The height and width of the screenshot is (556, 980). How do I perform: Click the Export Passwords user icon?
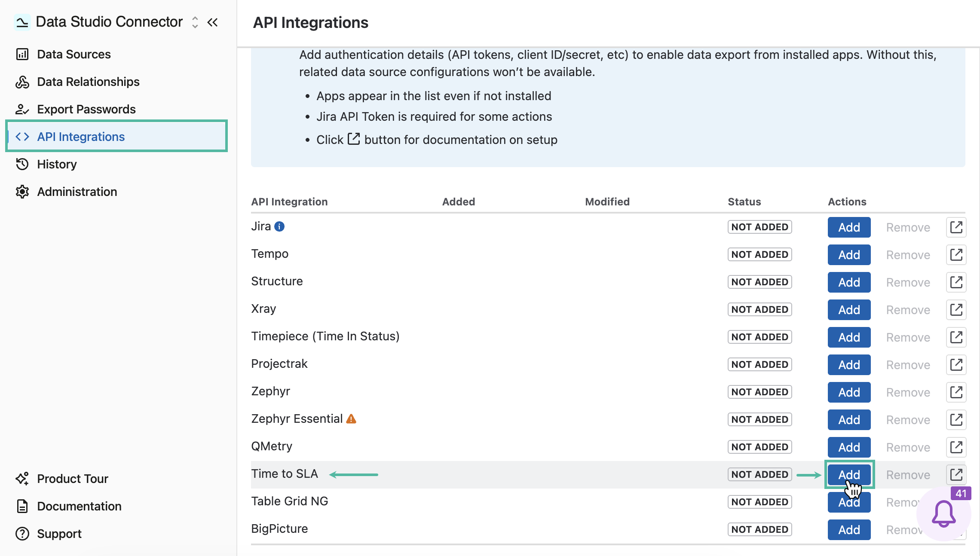coord(22,109)
